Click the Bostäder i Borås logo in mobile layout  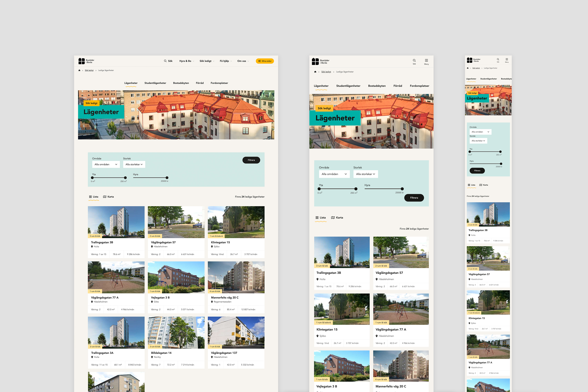(x=474, y=60)
